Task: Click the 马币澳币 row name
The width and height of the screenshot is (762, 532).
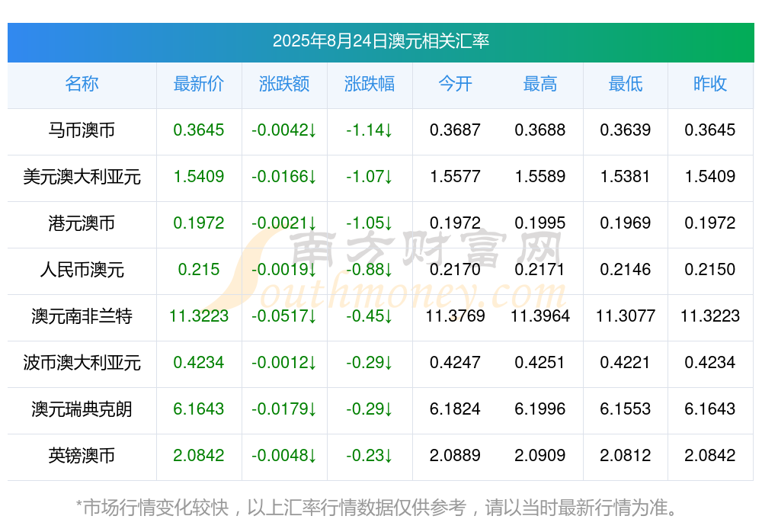Action: (x=82, y=130)
